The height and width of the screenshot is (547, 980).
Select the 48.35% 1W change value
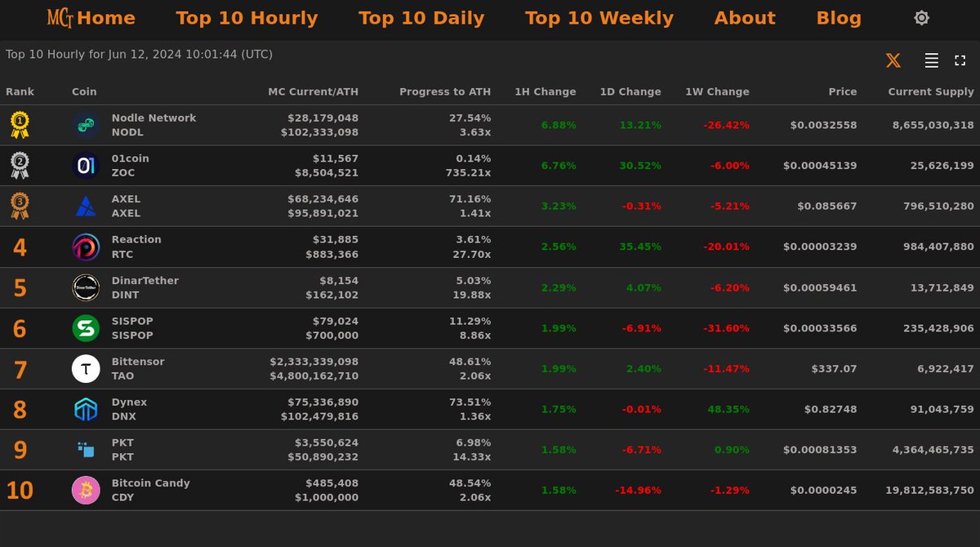pyautogui.click(x=728, y=409)
